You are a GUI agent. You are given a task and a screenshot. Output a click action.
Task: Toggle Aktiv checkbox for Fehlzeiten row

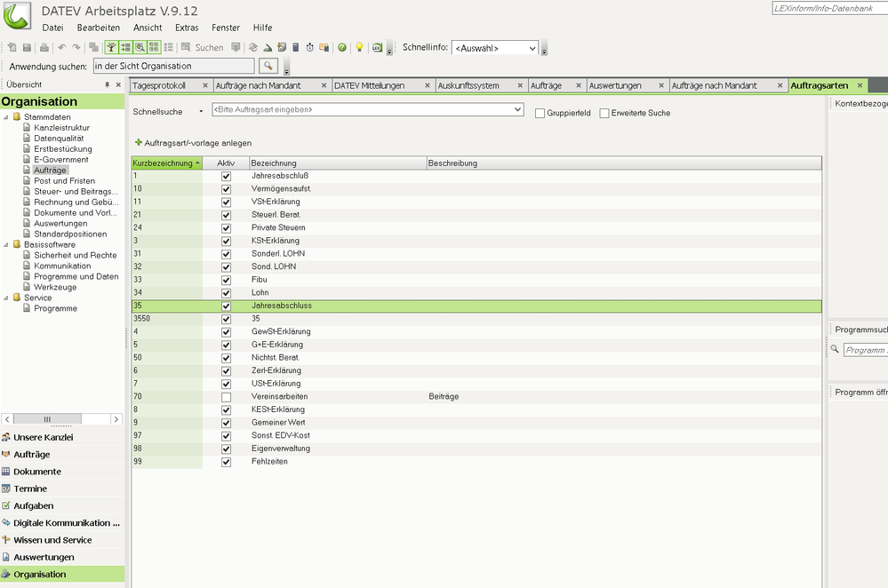click(x=226, y=462)
